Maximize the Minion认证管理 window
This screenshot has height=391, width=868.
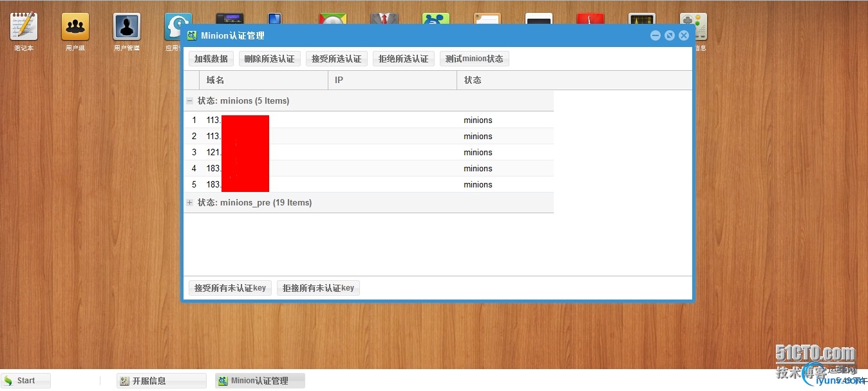(670, 35)
